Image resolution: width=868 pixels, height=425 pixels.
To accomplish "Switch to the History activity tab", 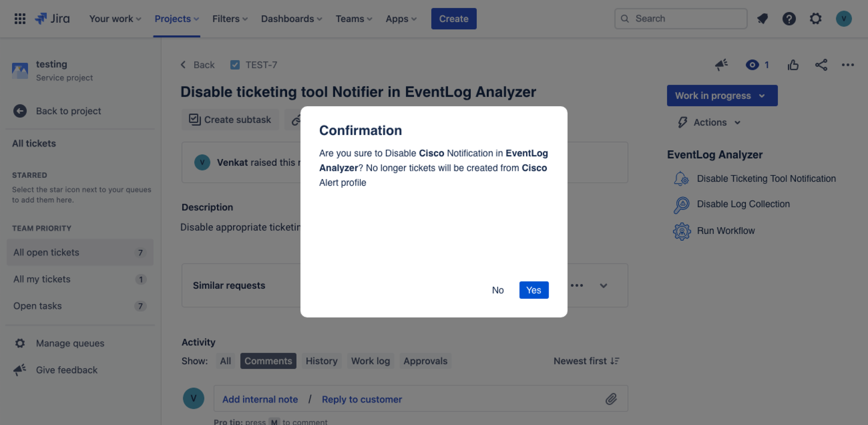I will [321, 361].
